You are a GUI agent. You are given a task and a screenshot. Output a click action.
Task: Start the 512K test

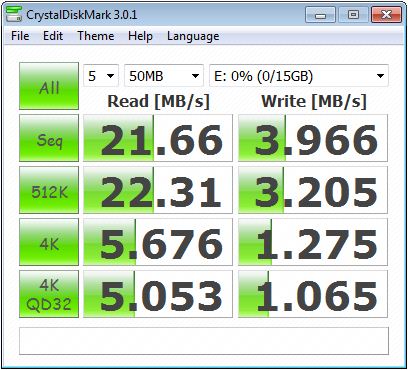(x=49, y=190)
